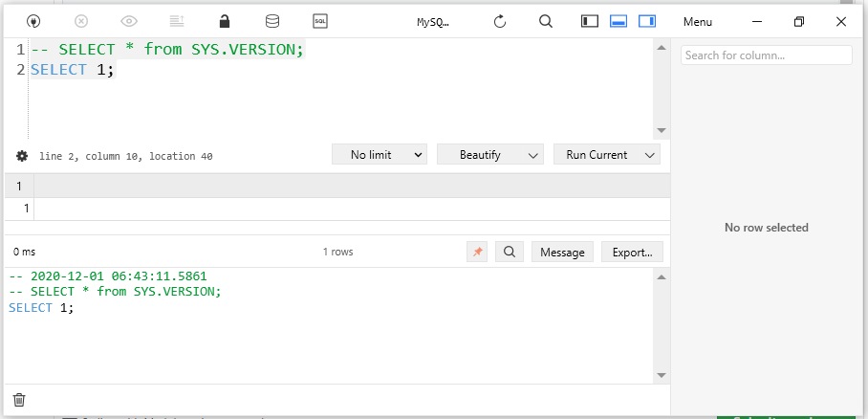Toggle the padlock lock icon

[225, 21]
